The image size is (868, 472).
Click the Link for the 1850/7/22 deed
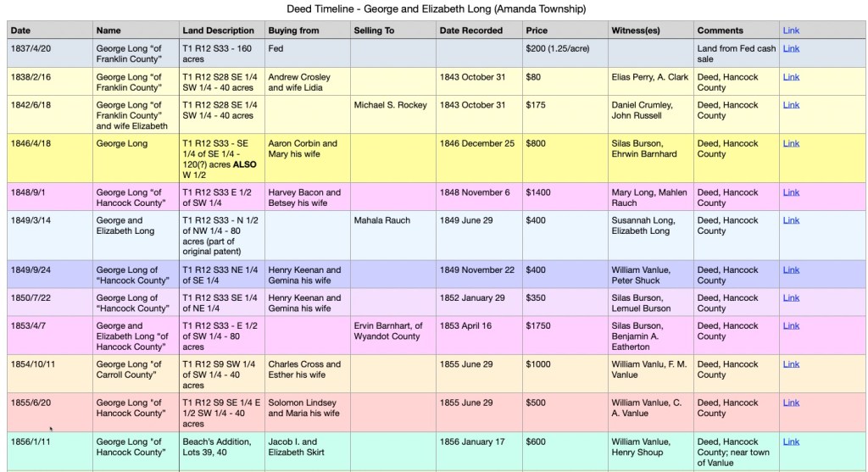point(790,298)
